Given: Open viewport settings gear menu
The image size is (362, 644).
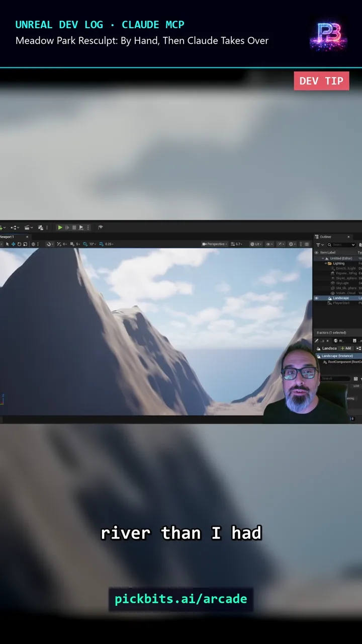Looking at the screenshot, I should coord(292,244).
